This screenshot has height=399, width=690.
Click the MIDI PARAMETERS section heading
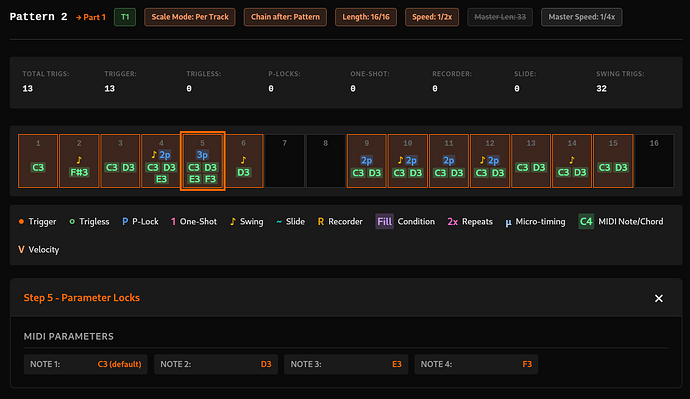pyautogui.click(x=69, y=337)
